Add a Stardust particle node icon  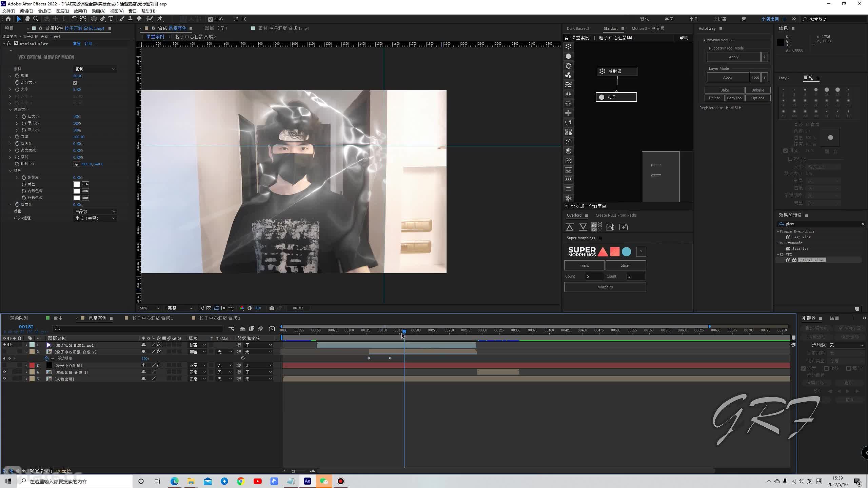tap(569, 56)
